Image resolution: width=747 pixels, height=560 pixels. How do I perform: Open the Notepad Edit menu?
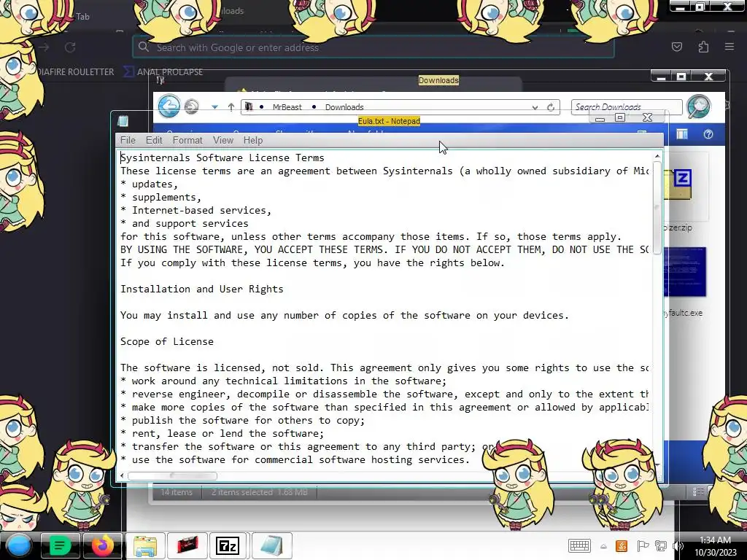pyautogui.click(x=154, y=140)
